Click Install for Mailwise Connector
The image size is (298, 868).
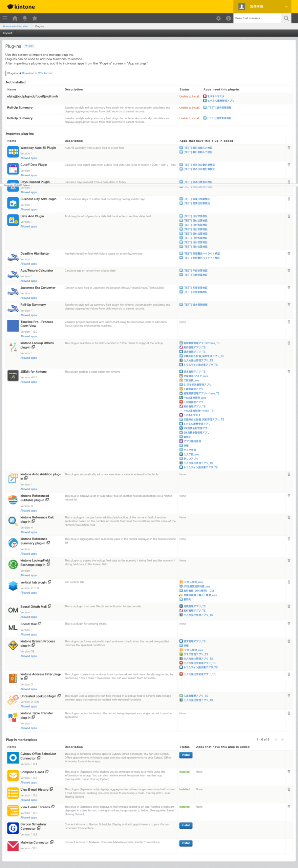point(186,843)
